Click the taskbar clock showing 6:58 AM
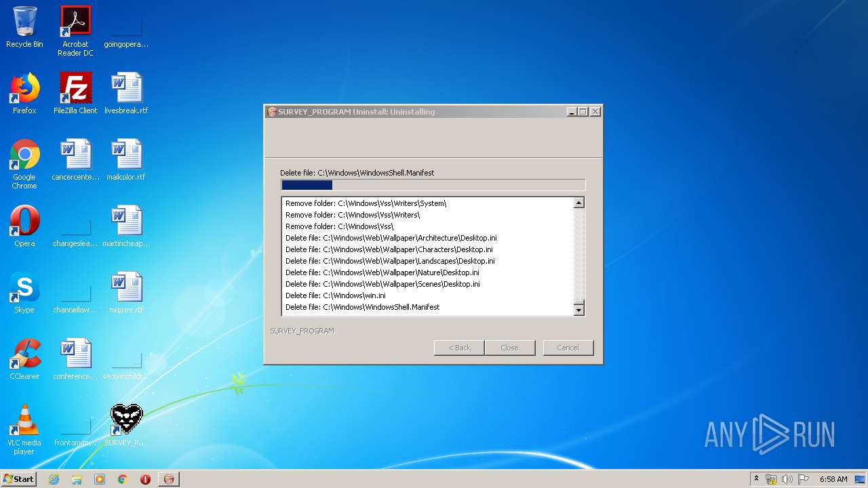The width and height of the screenshot is (868, 488). [833, 479]
